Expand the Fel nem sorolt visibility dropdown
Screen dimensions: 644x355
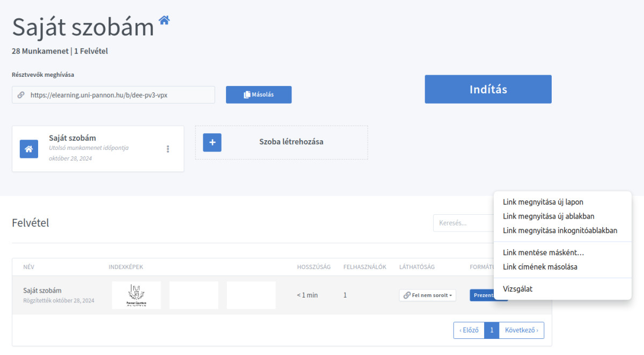428,295
